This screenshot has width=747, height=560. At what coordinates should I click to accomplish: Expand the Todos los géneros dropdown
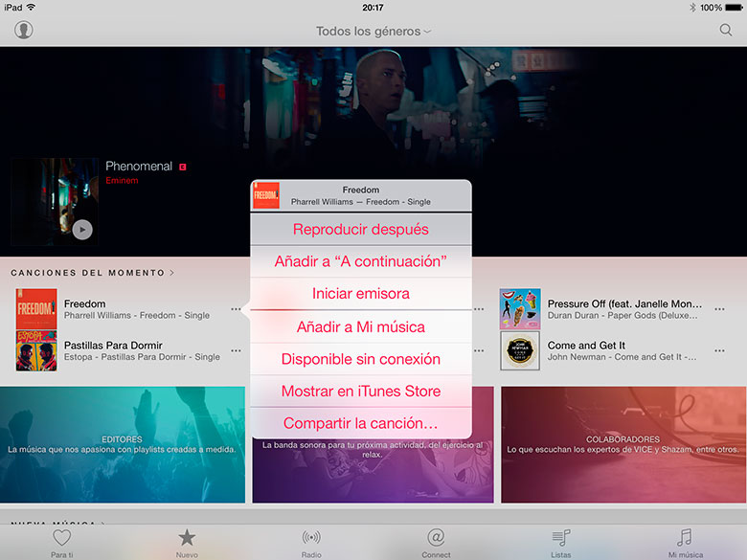click(x=373, y=32)
